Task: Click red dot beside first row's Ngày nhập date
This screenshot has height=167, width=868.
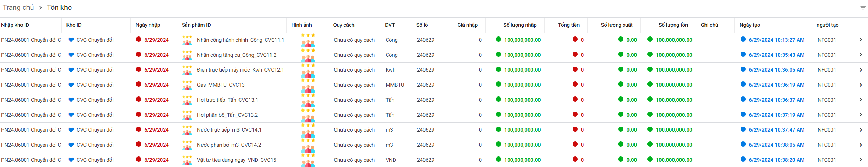Action: (x=139, y=39)
